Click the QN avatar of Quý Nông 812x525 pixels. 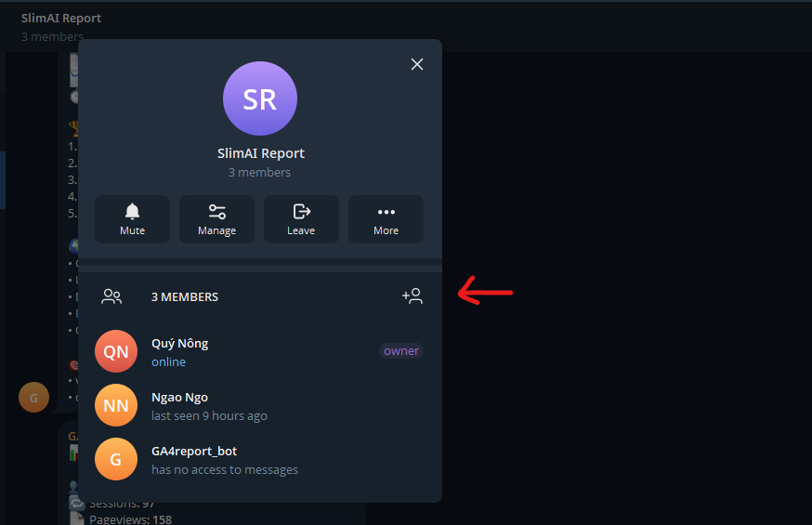[x=116, y=351]
